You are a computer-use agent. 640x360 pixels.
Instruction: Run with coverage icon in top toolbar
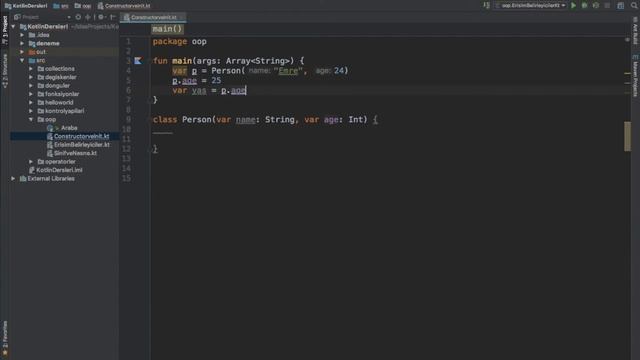(596, 6)
